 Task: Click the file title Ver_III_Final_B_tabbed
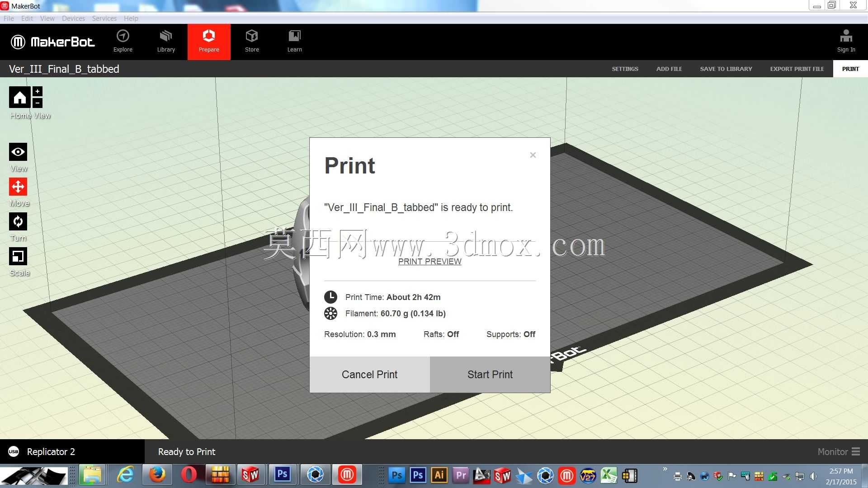64,69
